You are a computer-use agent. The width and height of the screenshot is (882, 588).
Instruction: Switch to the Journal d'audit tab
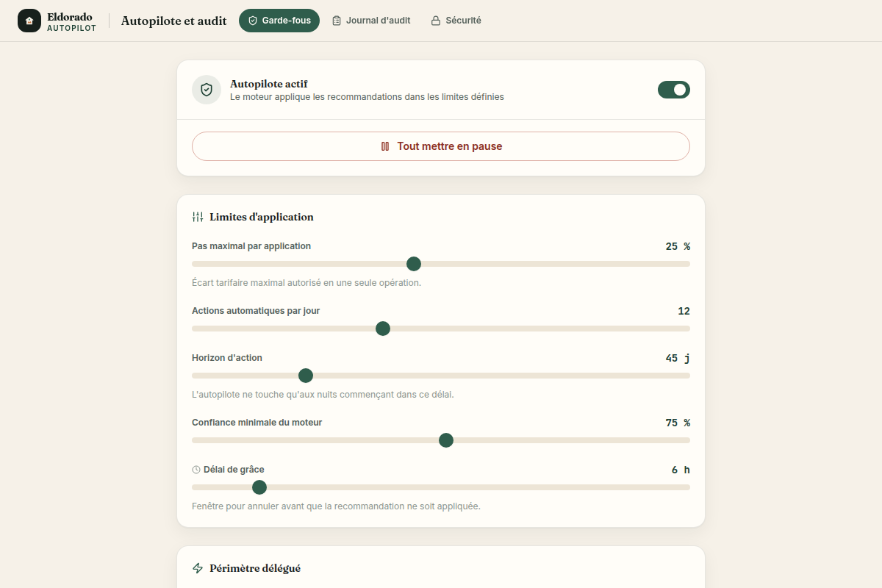click(x=371, y=21)
